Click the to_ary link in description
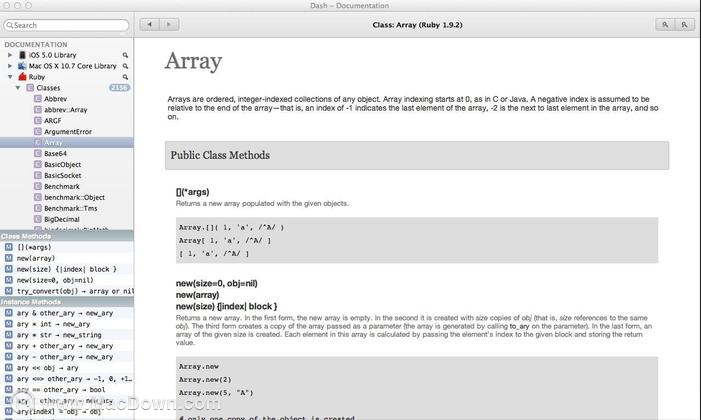 point(519,327)
